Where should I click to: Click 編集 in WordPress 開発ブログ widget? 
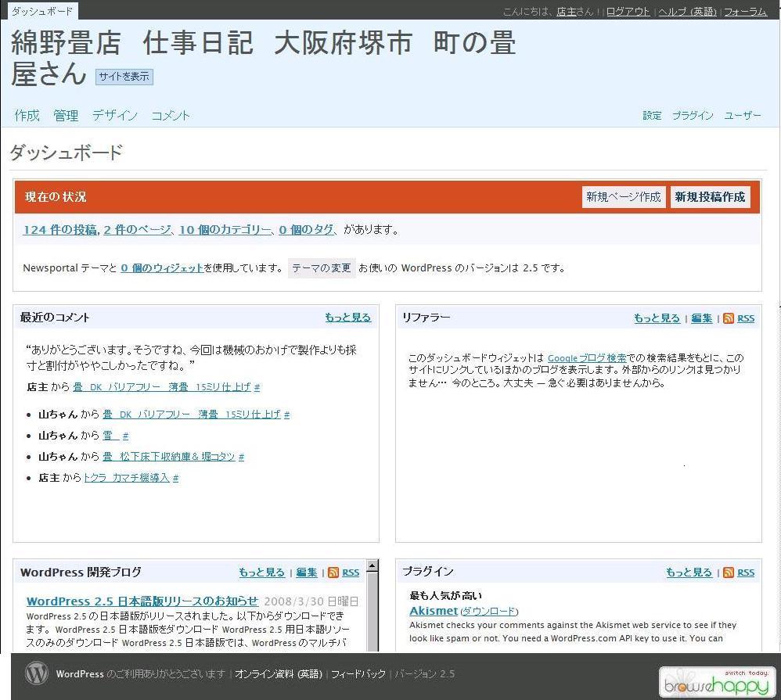point(306,573)
